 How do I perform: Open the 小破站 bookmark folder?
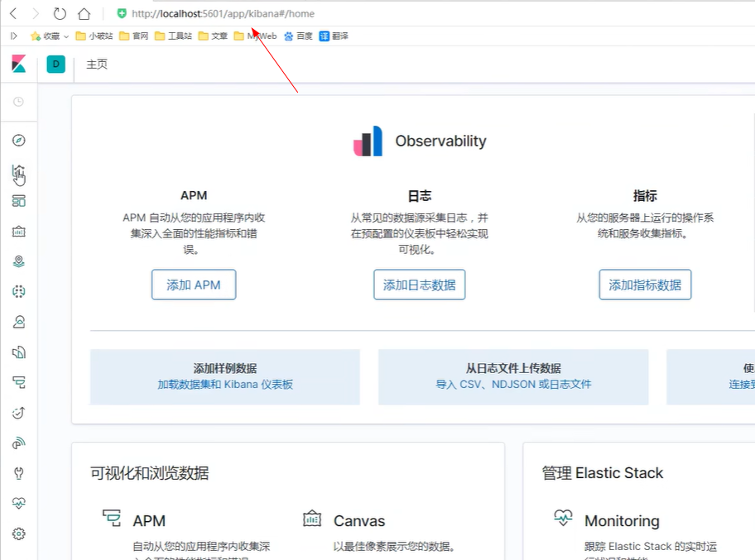pyautogui.click(x=94, y=36)
